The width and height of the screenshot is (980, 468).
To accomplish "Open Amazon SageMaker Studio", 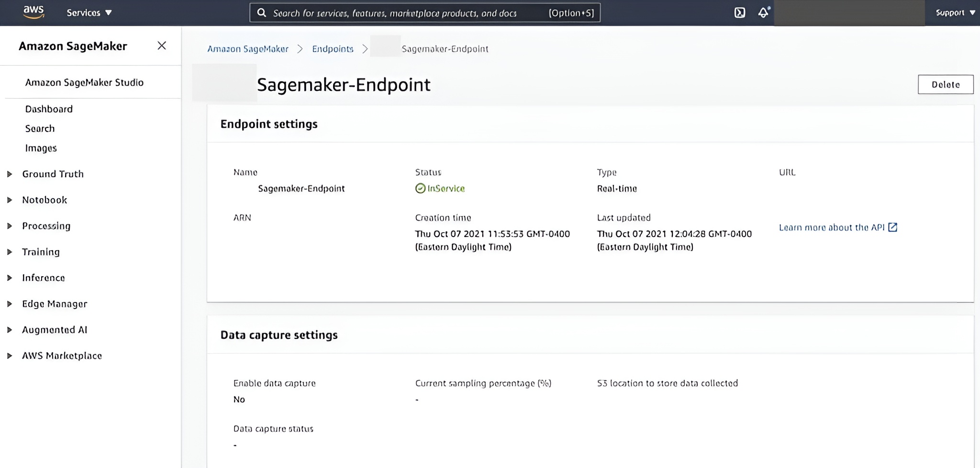I will [x=85, y=82].
